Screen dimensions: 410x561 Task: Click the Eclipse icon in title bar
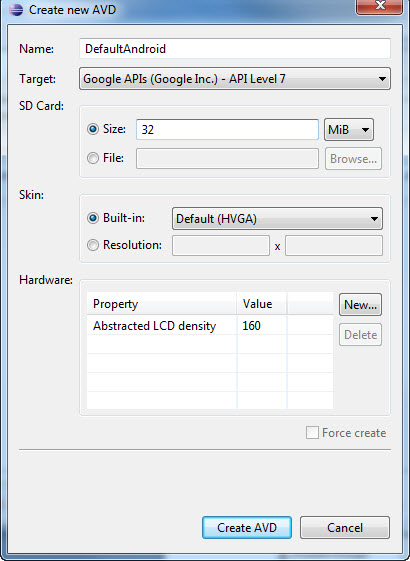click(16, 10)
